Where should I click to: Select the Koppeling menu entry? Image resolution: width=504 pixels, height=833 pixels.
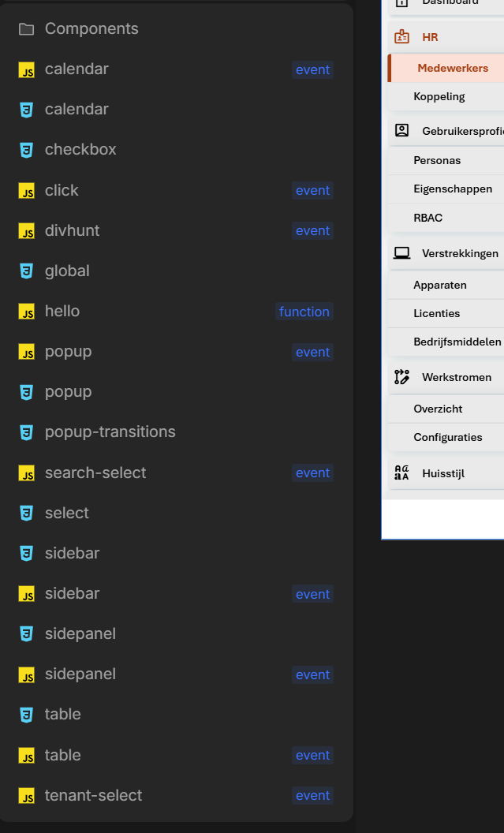pos(439,96)
